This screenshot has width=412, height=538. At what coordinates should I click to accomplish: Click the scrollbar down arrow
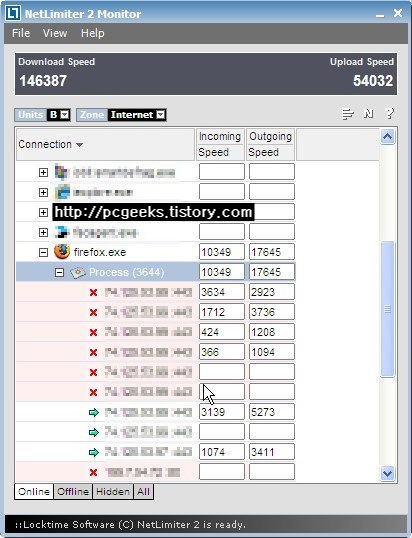388,473
